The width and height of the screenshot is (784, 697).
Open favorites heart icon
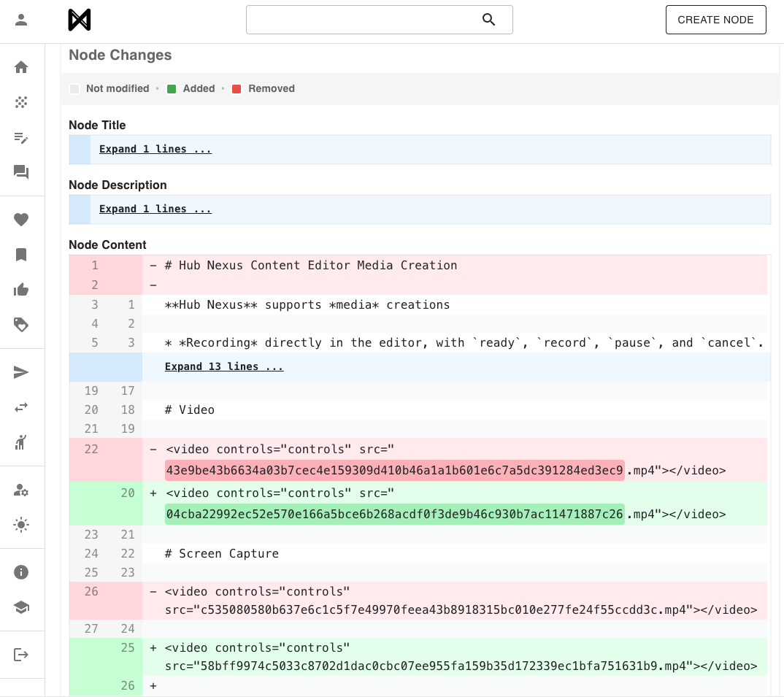click(21, 220)
